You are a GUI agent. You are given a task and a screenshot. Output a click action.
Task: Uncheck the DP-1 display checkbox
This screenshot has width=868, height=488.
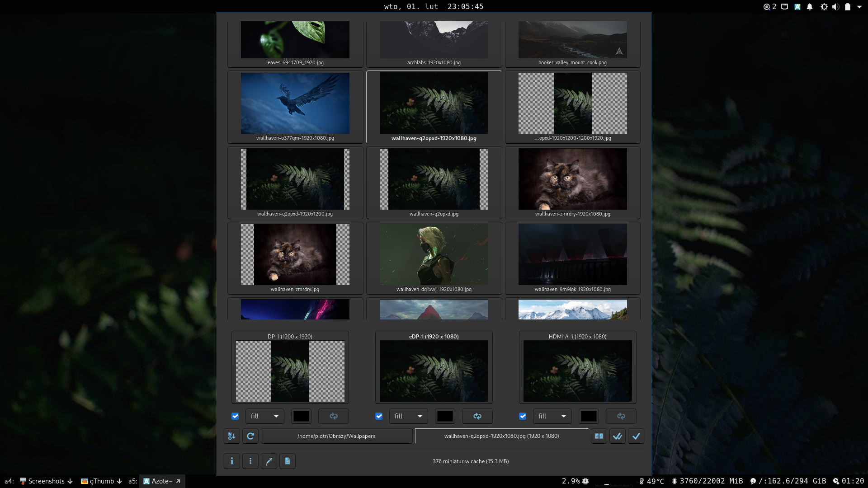[x=235, y=416]
